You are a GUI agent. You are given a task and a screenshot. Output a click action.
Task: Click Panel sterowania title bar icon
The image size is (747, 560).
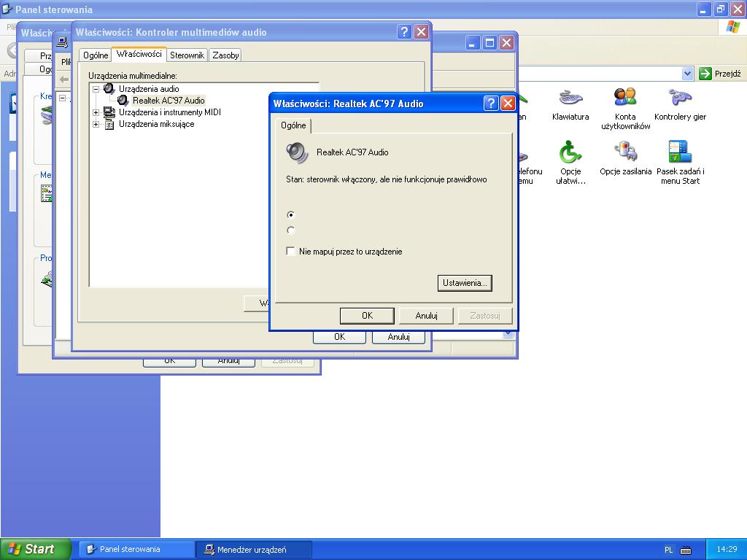(x=7, y=9)
